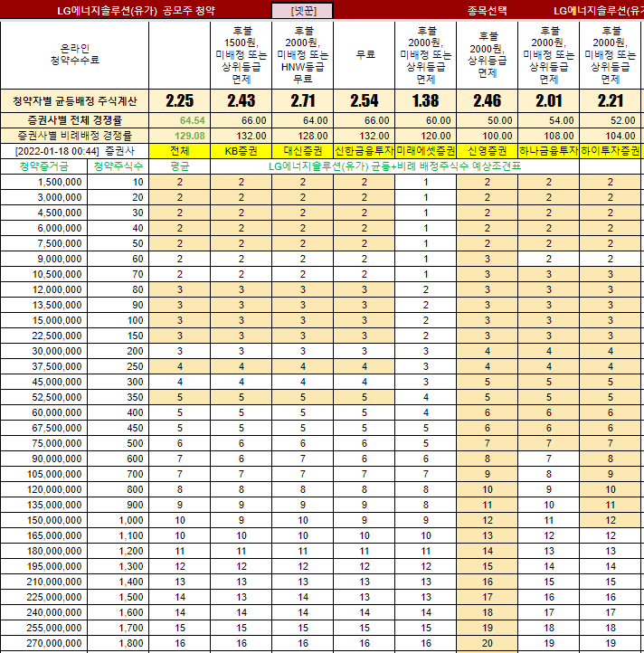Click the 2.71 value for 대신증권
The height and width of the screenshot is (653, 644).
(x=303, y=100)
